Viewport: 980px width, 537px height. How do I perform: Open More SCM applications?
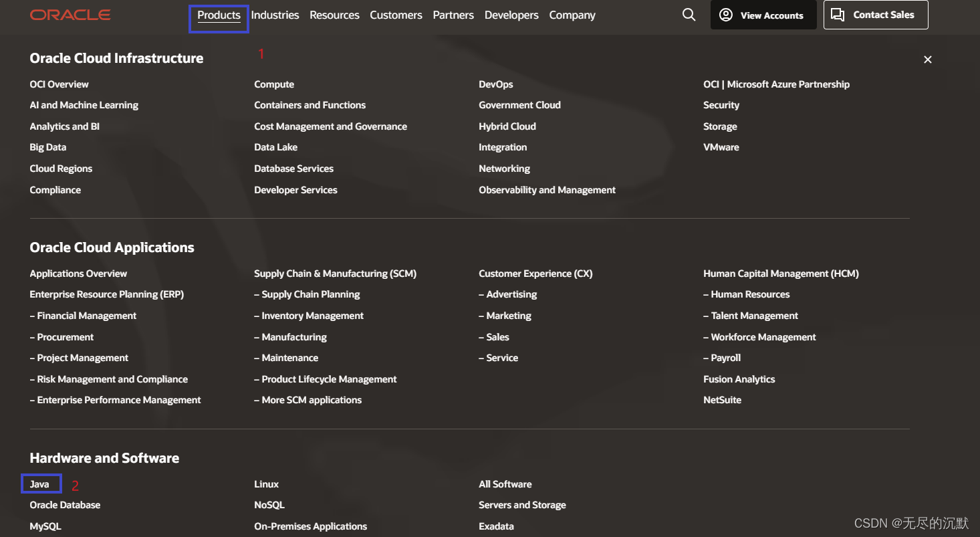[308, 400]
